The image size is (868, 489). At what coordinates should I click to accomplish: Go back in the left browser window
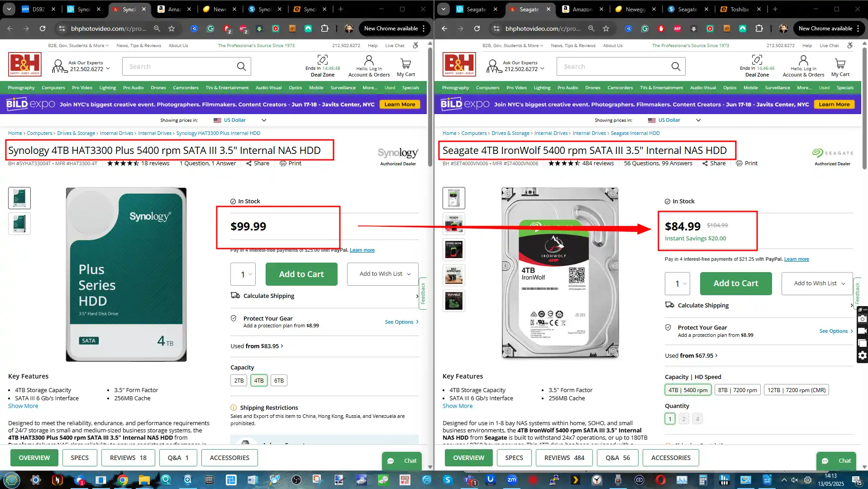click(10, 29)
